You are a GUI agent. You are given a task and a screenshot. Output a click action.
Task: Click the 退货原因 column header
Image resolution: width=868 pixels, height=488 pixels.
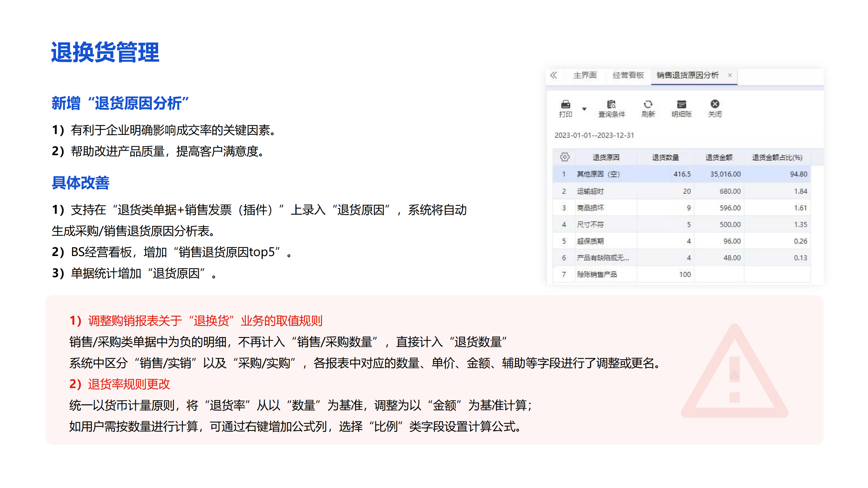pos(606,157)
